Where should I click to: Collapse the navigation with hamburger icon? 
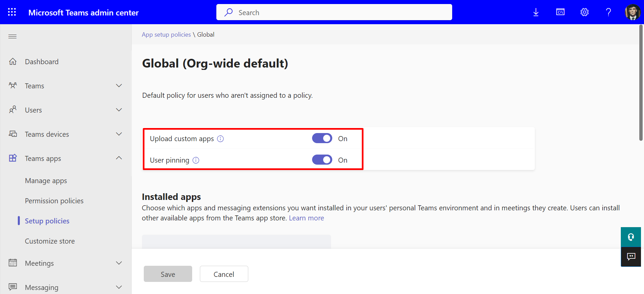pos(12,36)
